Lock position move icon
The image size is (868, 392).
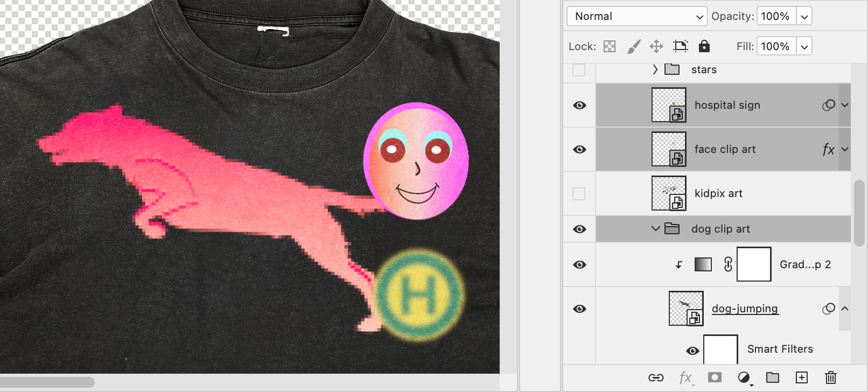(656, 46)
